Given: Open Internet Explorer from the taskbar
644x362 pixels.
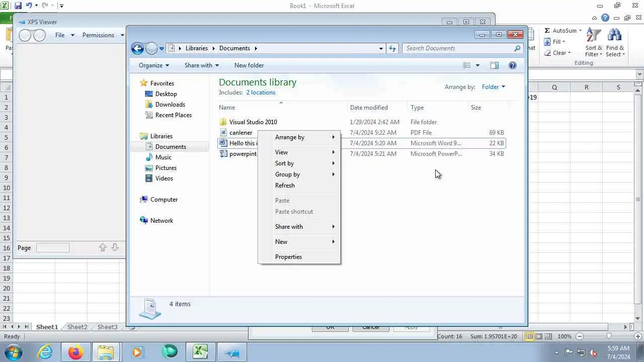Looking at the screenshot, I should 45,352.
